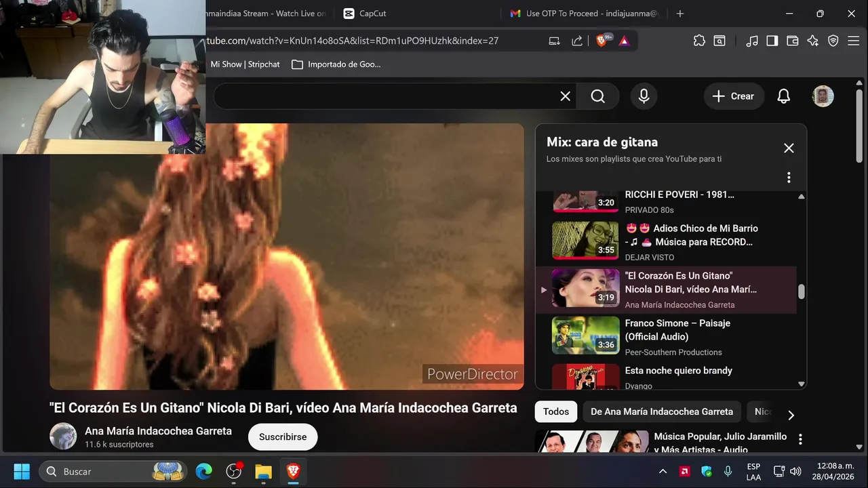This screenshot has width=868, height=488.
Task: Click the AMD software tray icon
Action: (x=685, y=471)
